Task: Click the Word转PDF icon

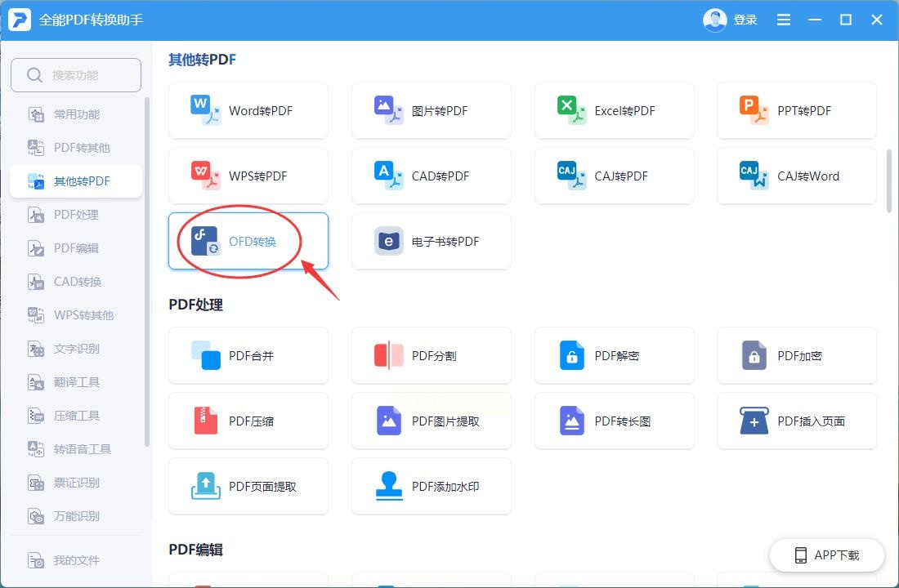Action: coord(204,110)
